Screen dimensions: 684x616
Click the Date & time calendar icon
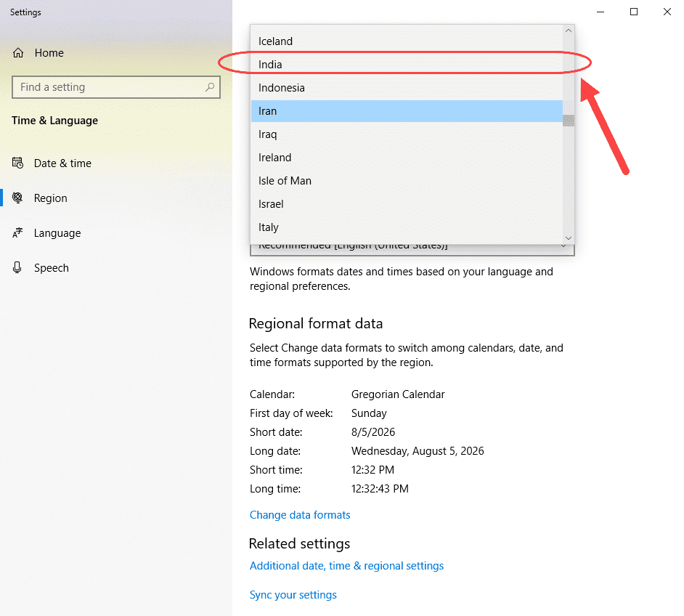tap(17, 163)
